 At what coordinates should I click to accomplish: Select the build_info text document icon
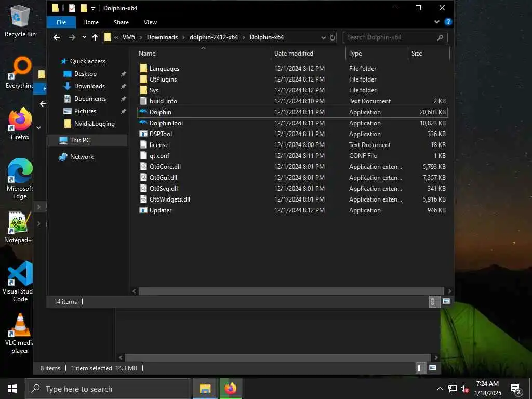(x=143, y=101)
